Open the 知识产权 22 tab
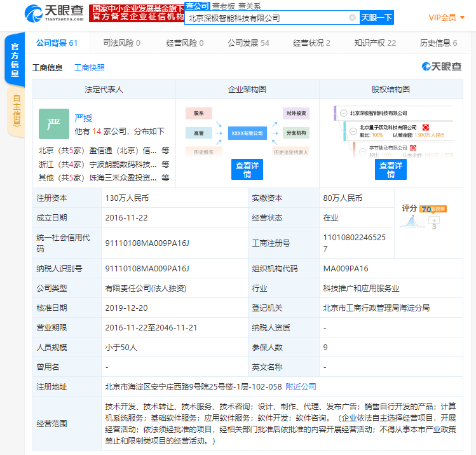This screenshot has height=455, width=476. [375, 43]
